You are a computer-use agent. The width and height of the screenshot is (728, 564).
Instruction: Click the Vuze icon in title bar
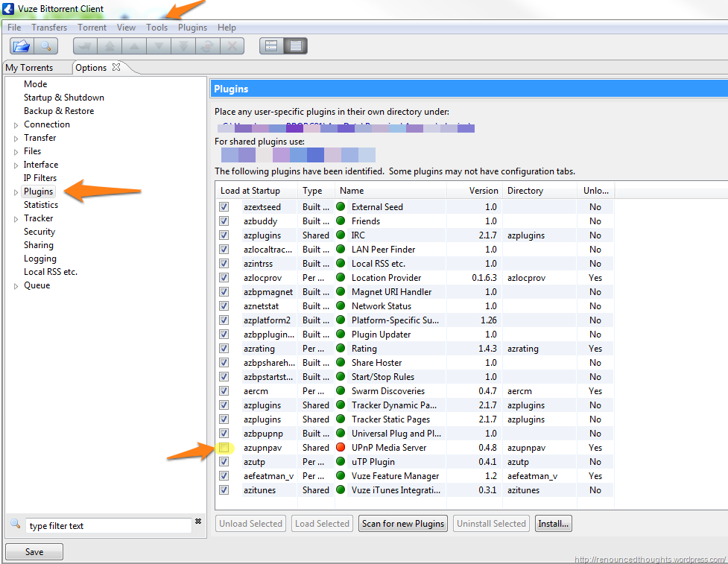coord(7,10)
